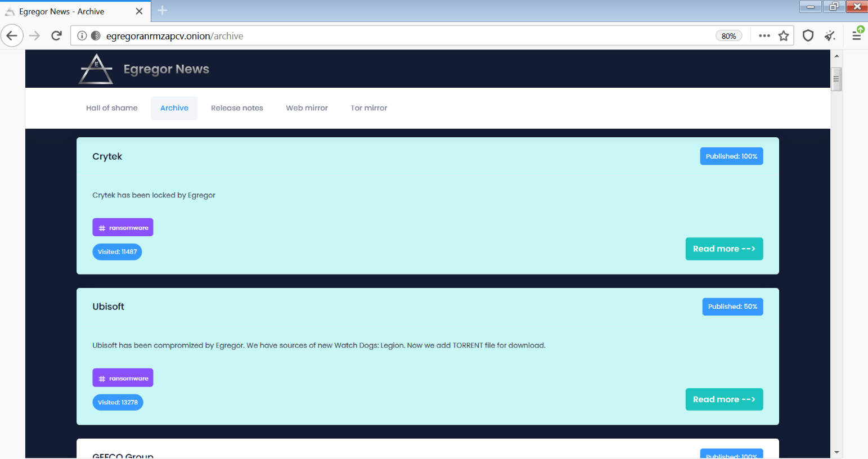Open the Tor mirror page

[x=368, y=108]
